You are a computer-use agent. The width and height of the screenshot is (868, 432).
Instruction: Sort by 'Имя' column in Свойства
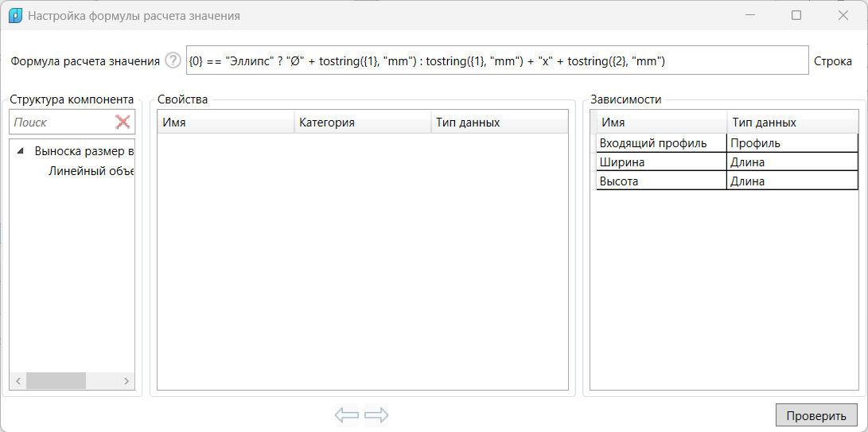225,123
